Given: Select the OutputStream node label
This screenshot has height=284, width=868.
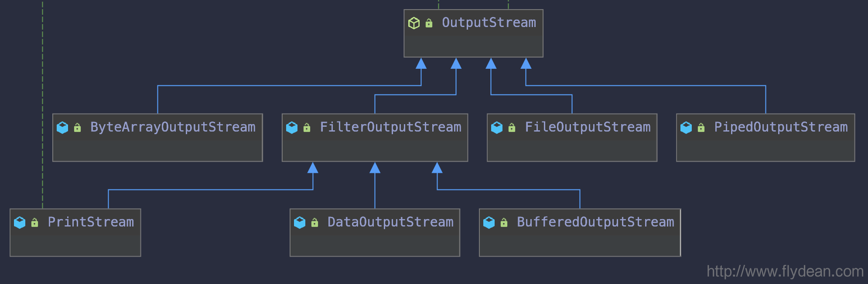Looking at the screenshot, I should pos(489,23).
